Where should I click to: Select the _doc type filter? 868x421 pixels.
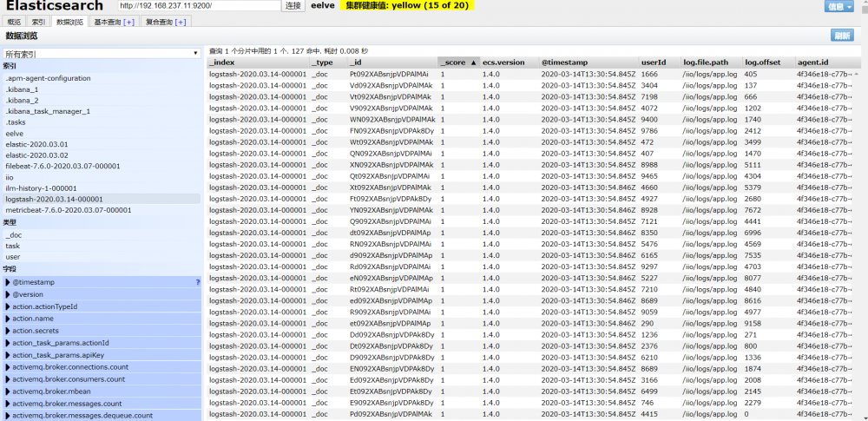pos(102,235)
